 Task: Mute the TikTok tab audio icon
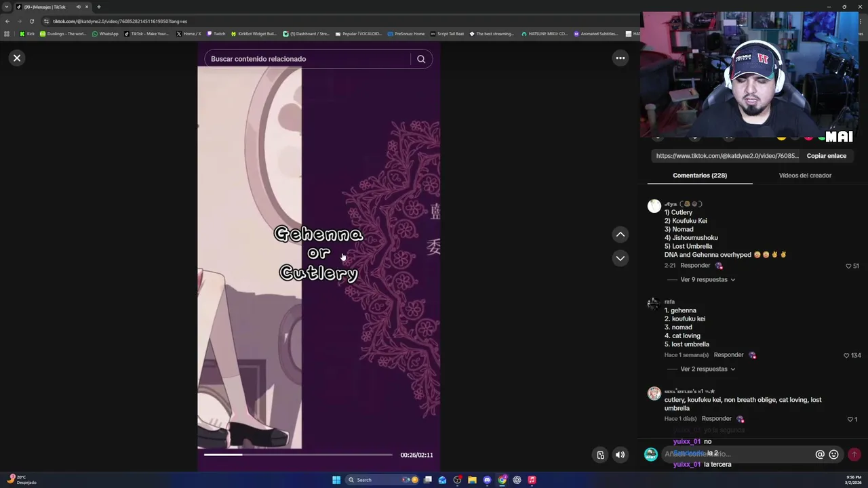(78, 7)
